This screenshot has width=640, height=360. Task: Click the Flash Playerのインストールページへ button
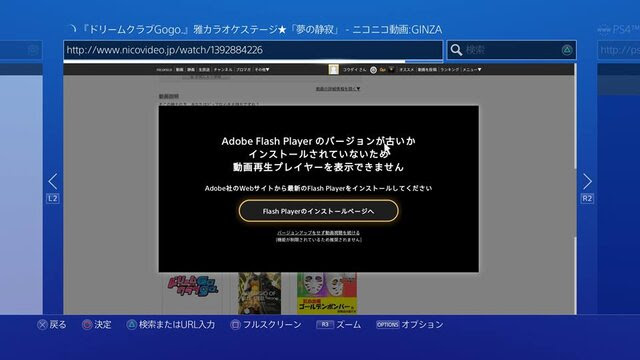(x=318, y=211)
